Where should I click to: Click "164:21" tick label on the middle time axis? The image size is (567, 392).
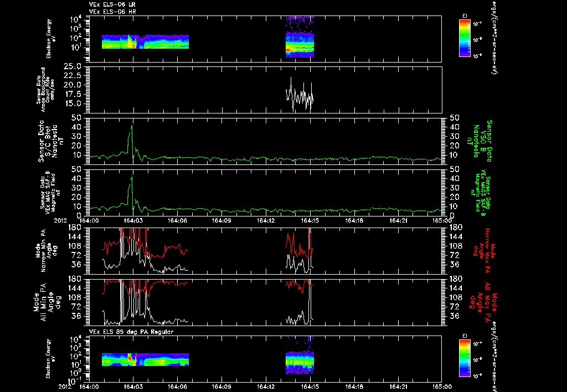click(399, 220)
